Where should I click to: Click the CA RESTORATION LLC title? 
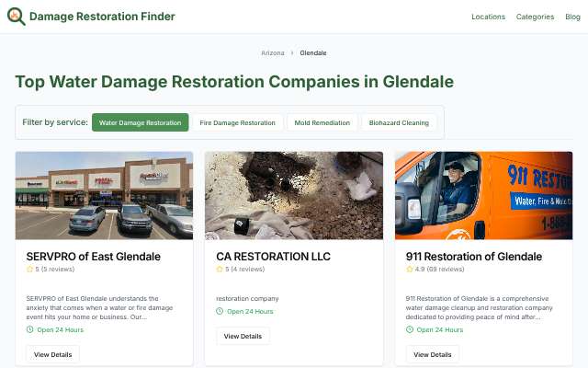274,257
